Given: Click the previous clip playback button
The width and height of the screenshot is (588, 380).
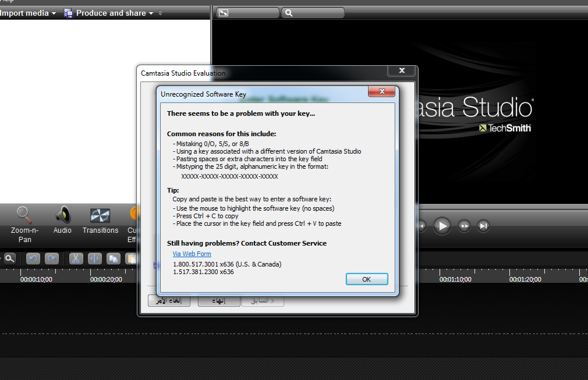Looking at the screenshot, I should (x=422, y=226).
